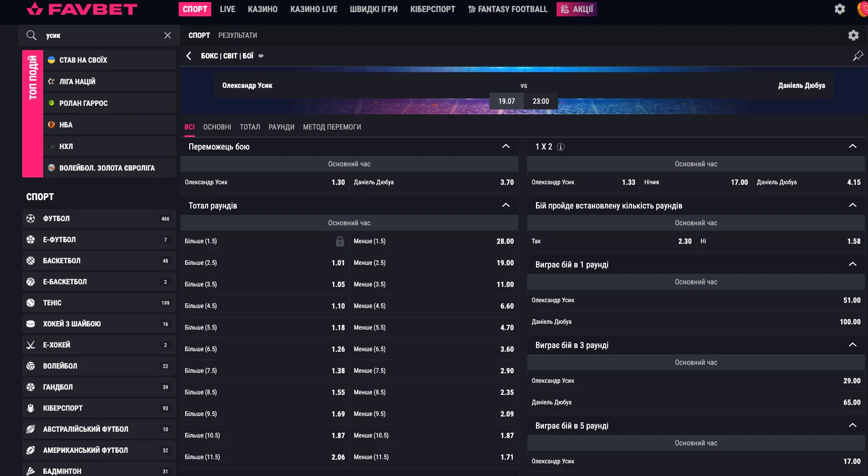
Task: Select the Бадмінтон shuttlecock icon
Action: coord(31,471)
